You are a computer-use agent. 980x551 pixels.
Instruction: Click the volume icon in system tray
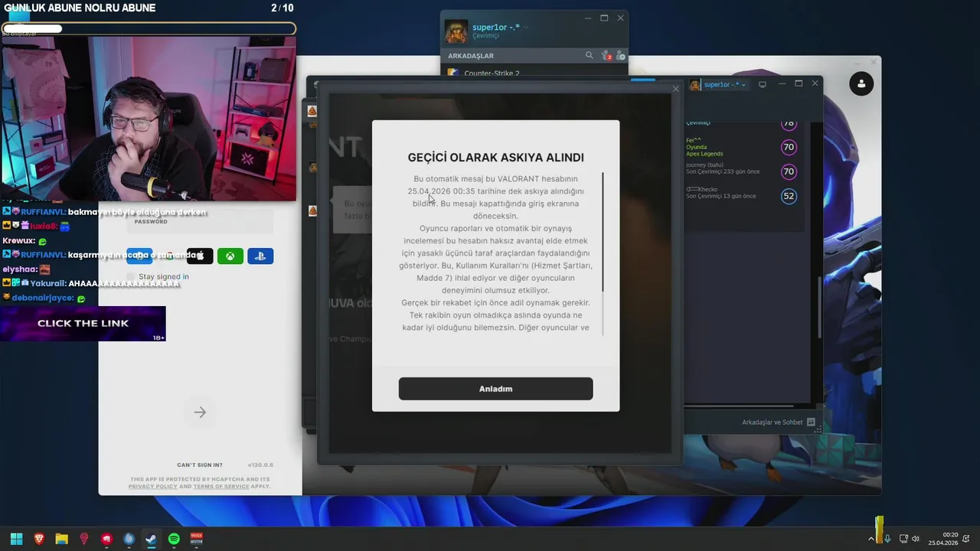[x=915, y=539]
